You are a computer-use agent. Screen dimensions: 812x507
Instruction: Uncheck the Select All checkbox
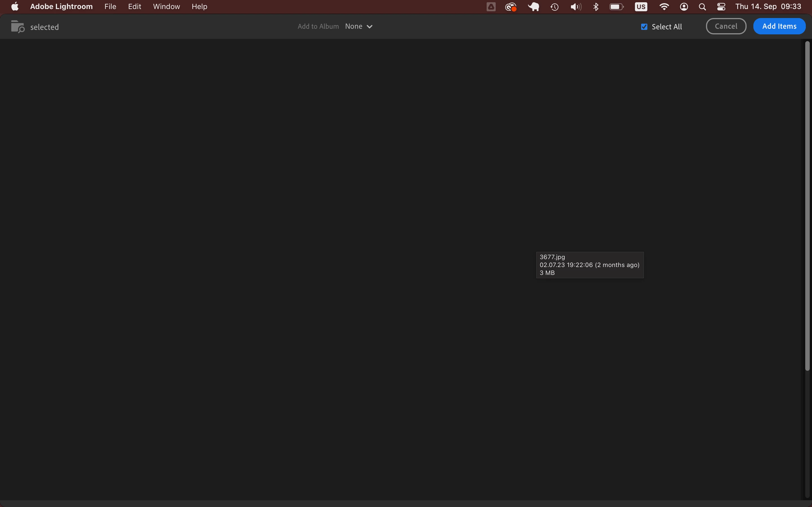click(644, 27)
